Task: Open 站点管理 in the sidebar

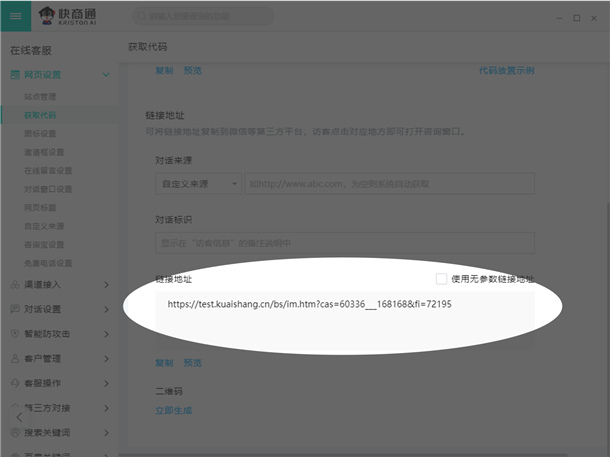Action: pos(40,96)
